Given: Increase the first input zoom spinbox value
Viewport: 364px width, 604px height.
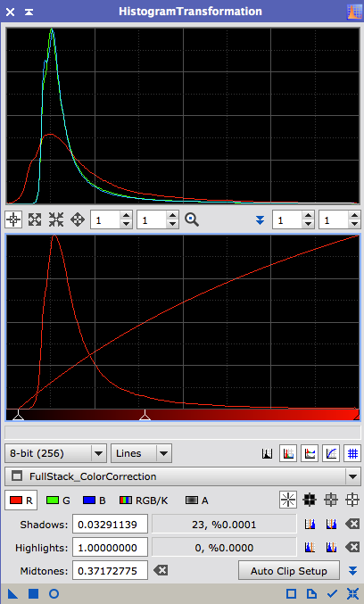Looking at the screenshot, I should click(126, 216).
